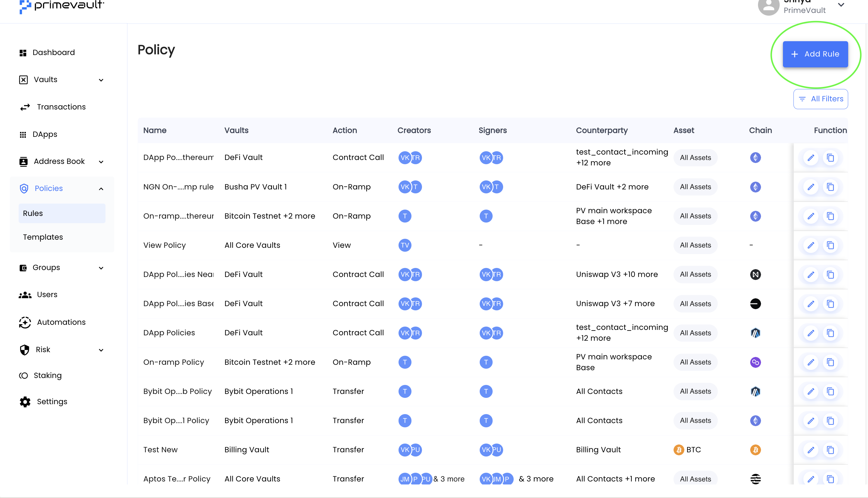
Task: Click the Near chain icon
Action: point(755,275)
